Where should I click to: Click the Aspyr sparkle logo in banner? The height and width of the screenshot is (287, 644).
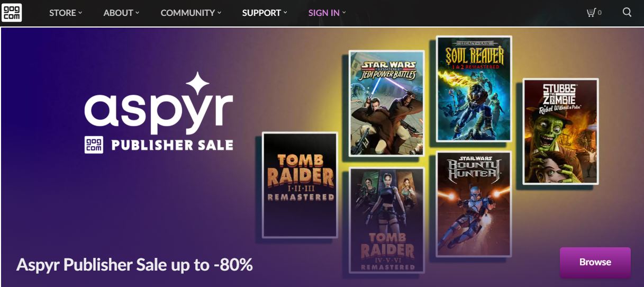click(159, 103)
